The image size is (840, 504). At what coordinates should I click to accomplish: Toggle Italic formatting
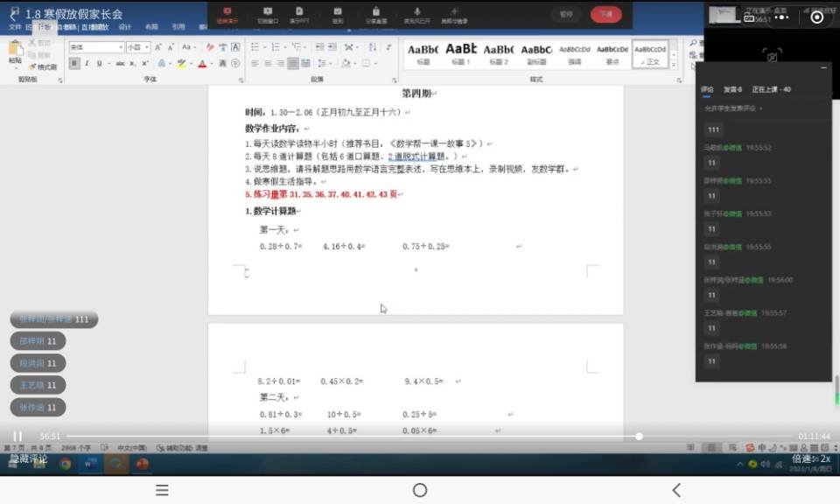87,63
